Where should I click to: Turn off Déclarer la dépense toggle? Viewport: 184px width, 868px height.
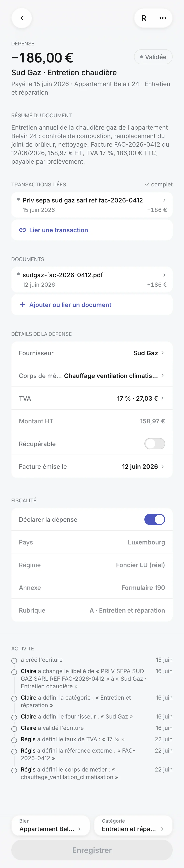click(x=155, y=519)
